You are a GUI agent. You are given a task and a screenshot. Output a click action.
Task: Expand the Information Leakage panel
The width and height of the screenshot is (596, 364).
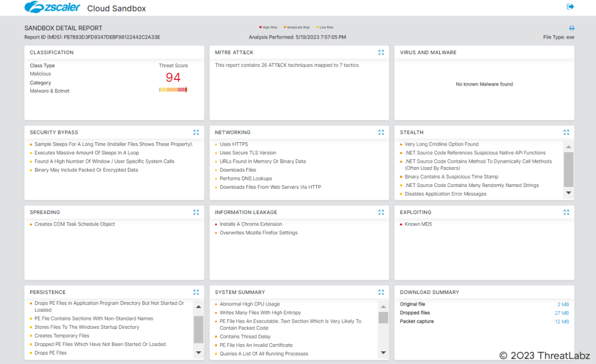coord(381,212)
